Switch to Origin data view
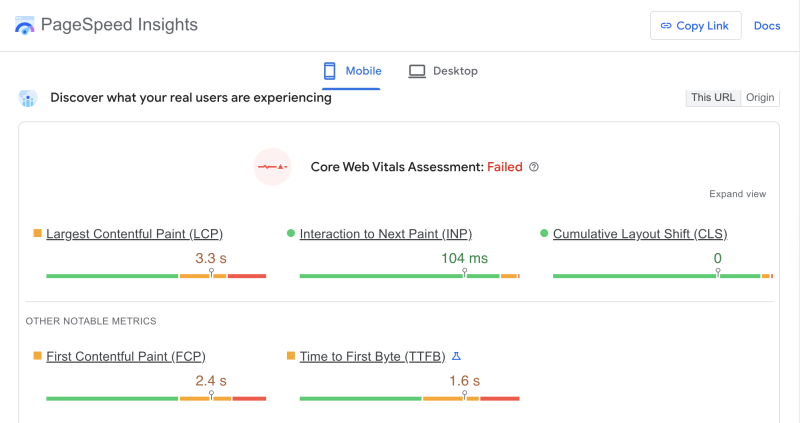This screenshot has width=800, height=423. pos(760,97)
